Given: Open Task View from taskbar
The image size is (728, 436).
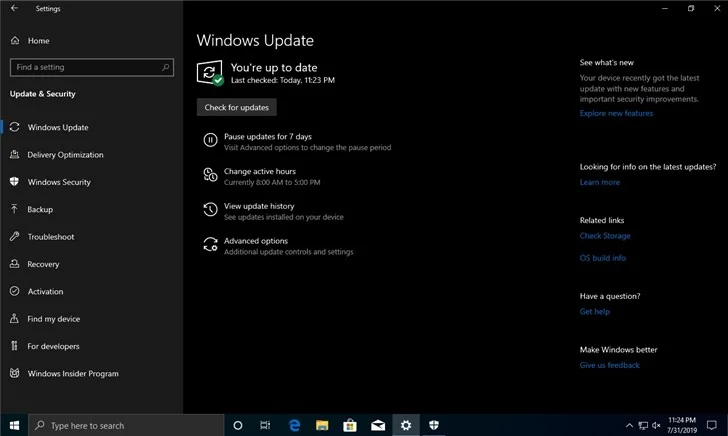Looking at the screenshot, I should (265, 425).
